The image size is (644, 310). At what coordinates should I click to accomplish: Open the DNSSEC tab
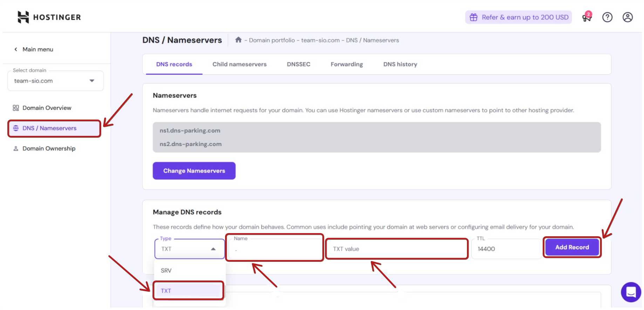point(299,64)
